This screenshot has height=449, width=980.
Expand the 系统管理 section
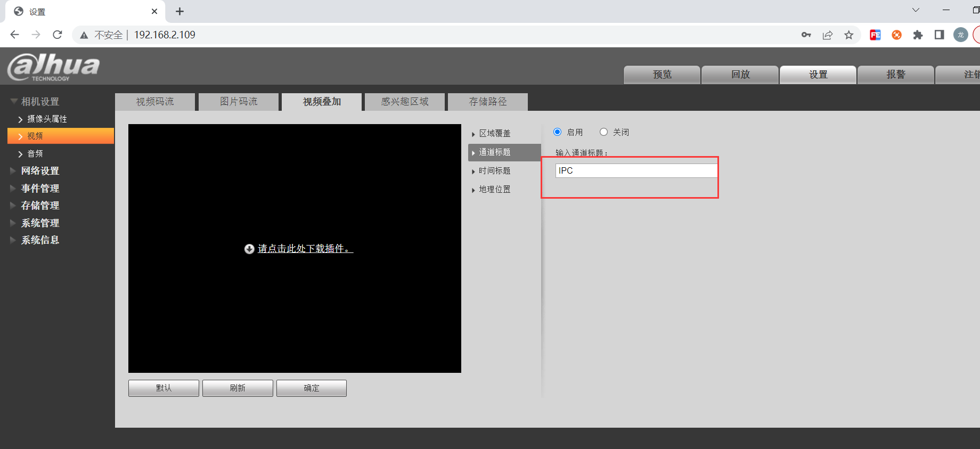(x=39, y=223)
